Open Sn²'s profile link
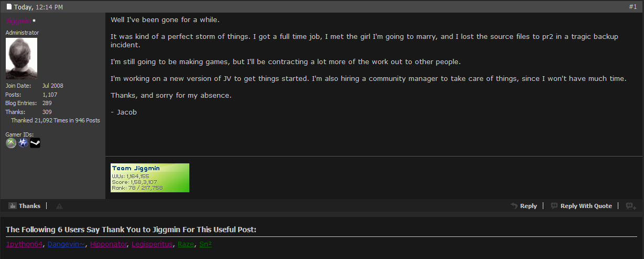 pyautogui.click(x=206, y=244)
